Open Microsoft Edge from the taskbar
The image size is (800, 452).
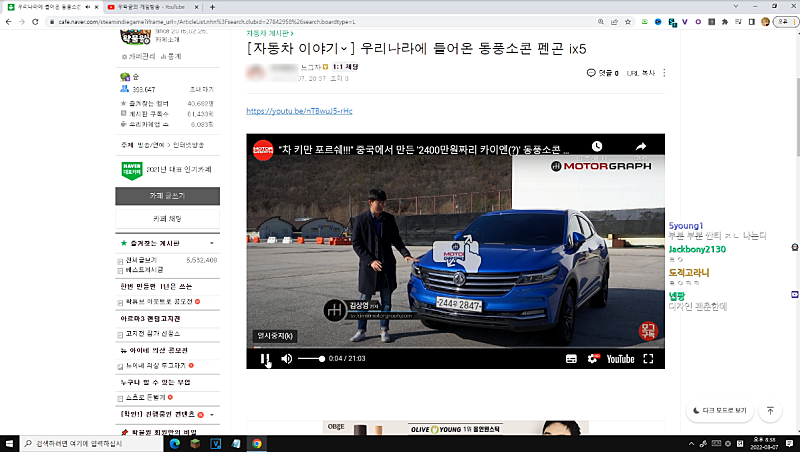point(174,443)
